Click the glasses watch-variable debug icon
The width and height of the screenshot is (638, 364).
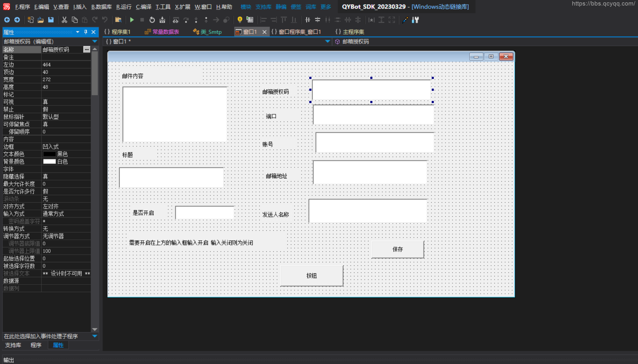click(x=176, y=20)
